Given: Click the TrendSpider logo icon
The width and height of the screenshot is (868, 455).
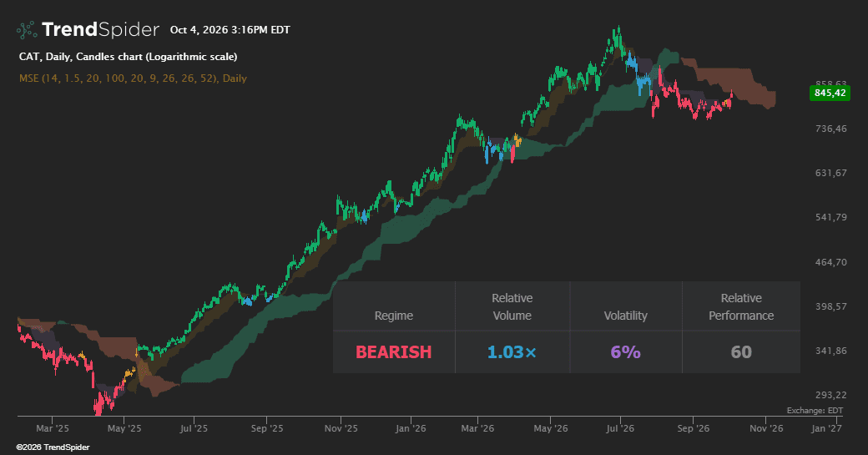Looking at the screenshot, I should click(x=27, y=30).
